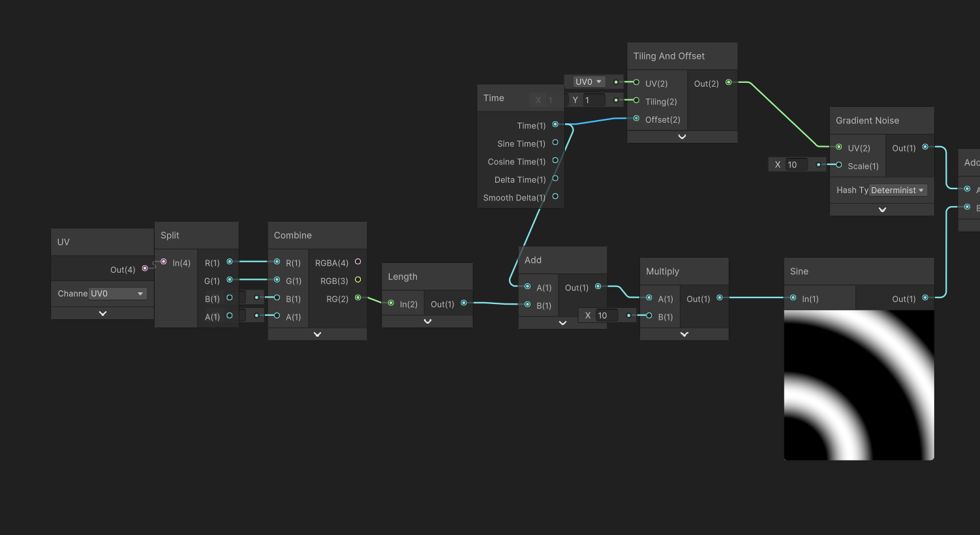Edit the Multiply B input X value 10
This screenshot has height=535, width=980.
point(607,316)
